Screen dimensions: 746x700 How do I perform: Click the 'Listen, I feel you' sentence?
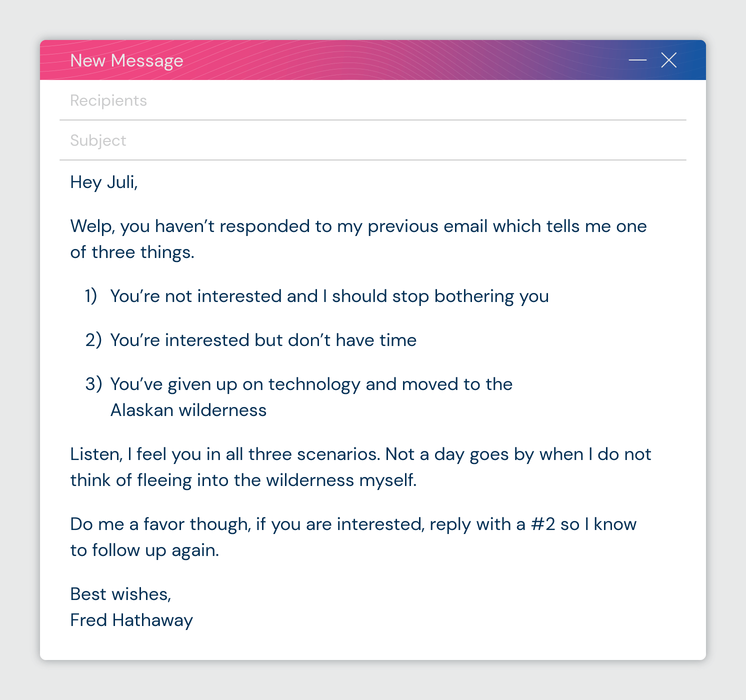click(360, 454)
